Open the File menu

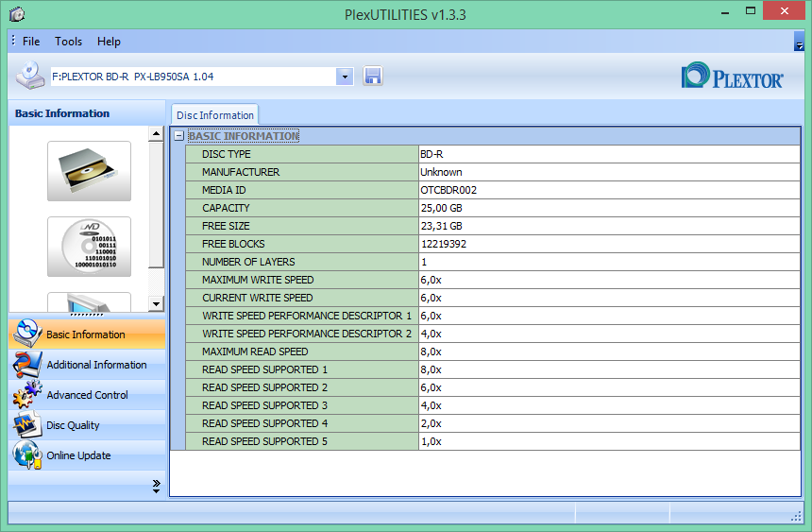[x=31, y=42]
